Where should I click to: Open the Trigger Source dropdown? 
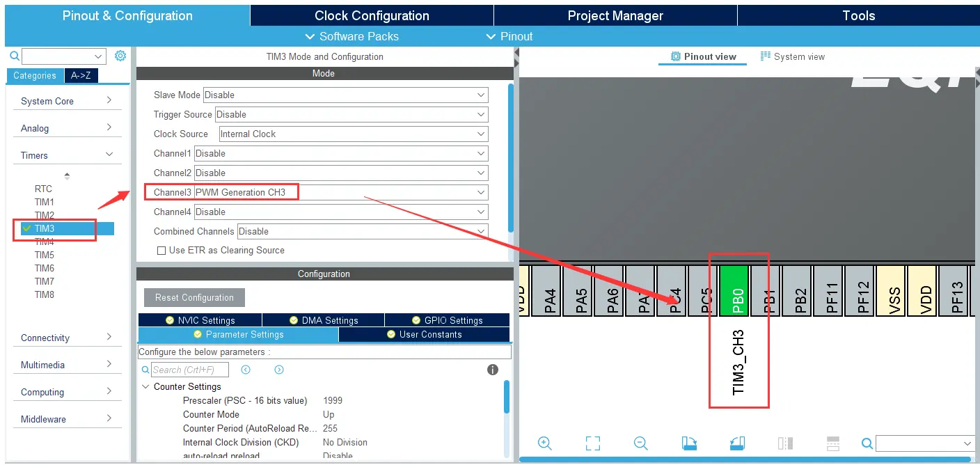click(351, 114)
